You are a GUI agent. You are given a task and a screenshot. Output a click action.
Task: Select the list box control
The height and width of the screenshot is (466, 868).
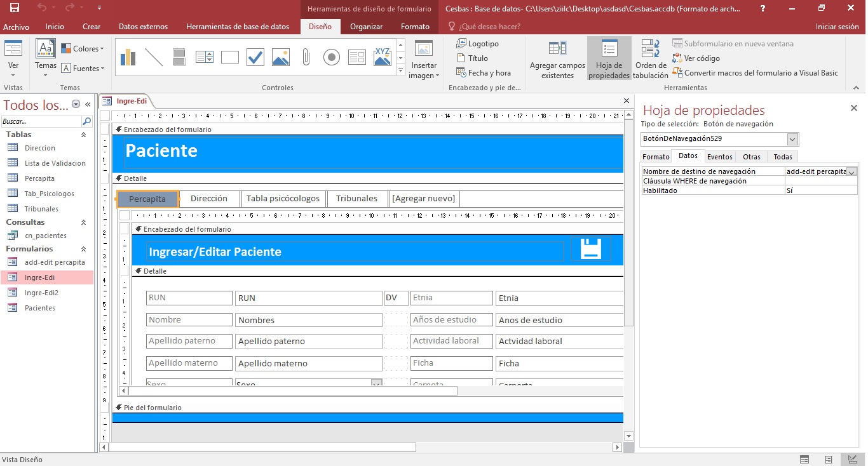[205, 57]
